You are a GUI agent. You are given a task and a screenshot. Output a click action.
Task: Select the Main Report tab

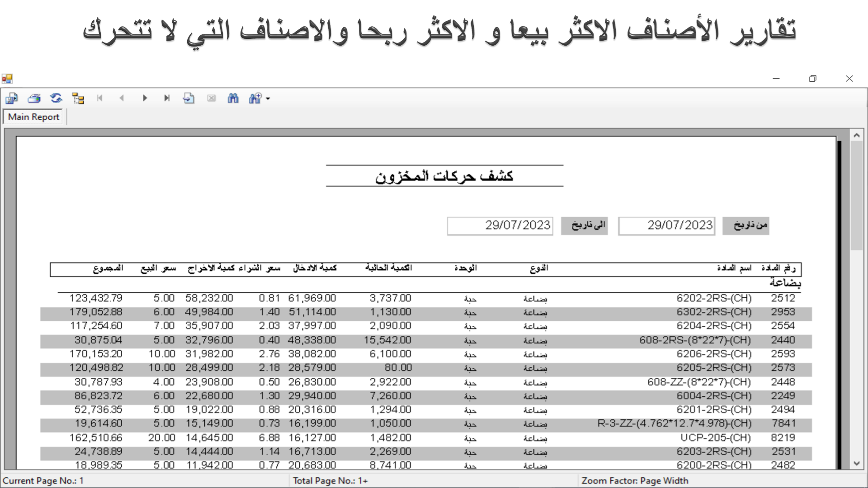click(33, 117)
